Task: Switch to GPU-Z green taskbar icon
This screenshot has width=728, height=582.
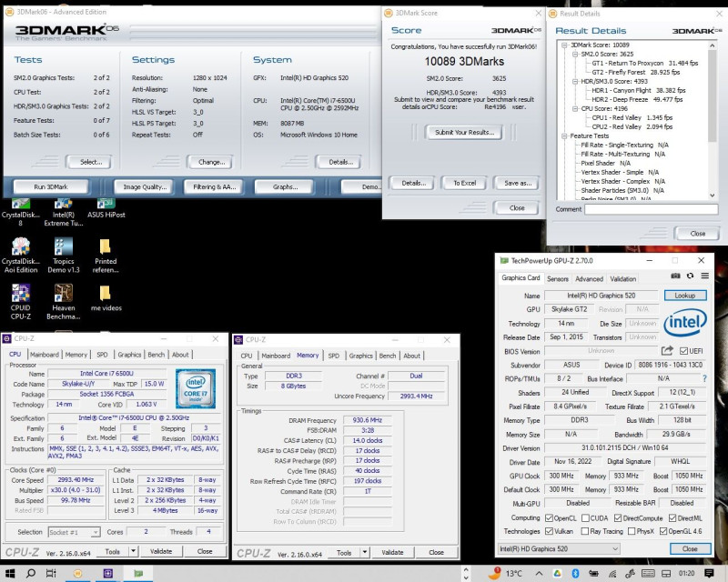Action: click(x=138, y=573)
